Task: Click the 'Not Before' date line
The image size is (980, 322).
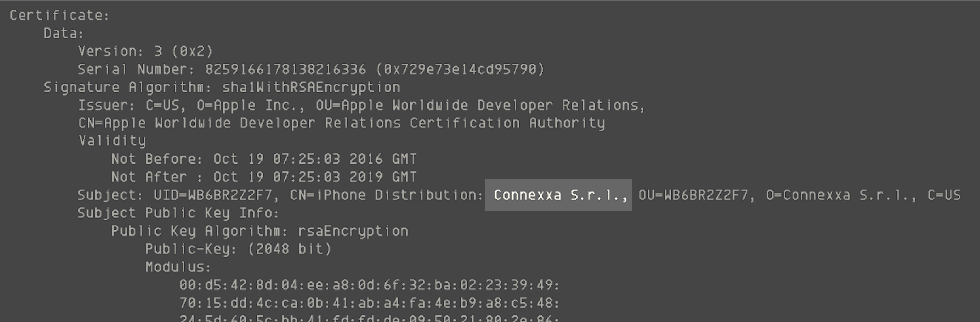Action: point(264,159)
